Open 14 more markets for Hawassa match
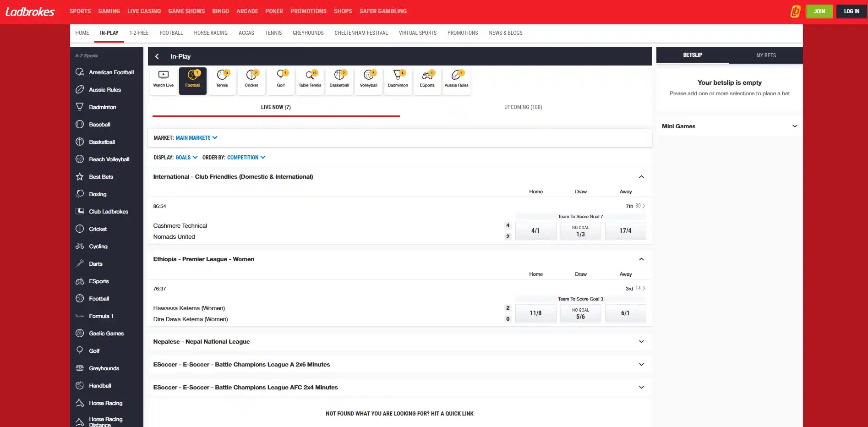 click(x=640, y=289)
